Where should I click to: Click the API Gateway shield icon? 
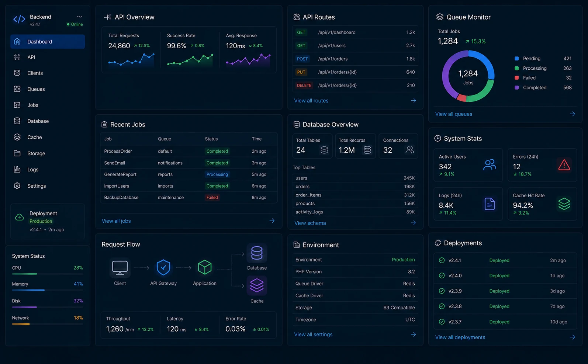(x=163, y=267)
